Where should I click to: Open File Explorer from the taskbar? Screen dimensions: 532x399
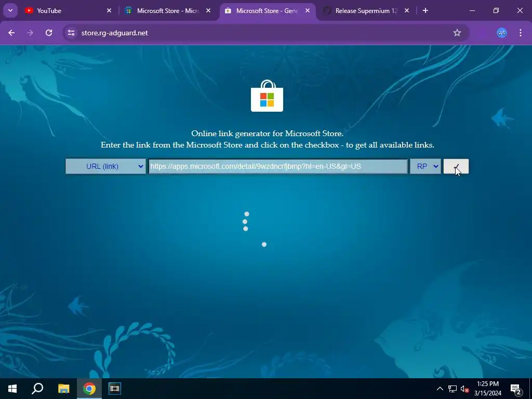(x=63, y=389)
